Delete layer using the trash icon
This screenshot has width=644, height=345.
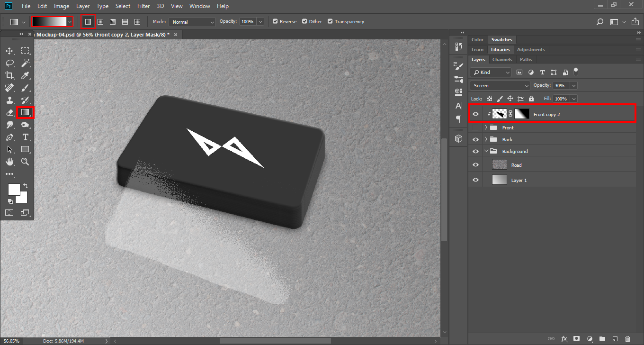pyautogui.click(x=628, y=339)
